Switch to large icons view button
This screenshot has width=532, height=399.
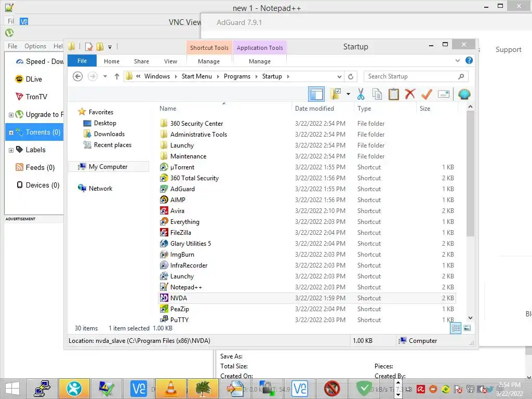click(x=467, y=328)
